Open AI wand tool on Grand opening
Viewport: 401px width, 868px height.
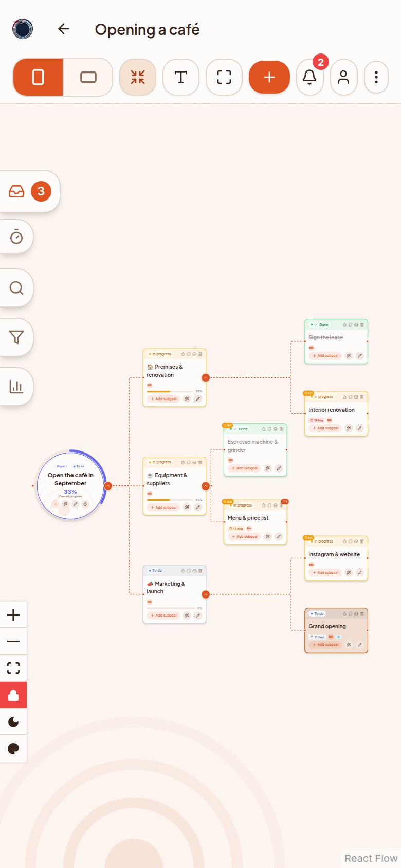pos(349,645)
